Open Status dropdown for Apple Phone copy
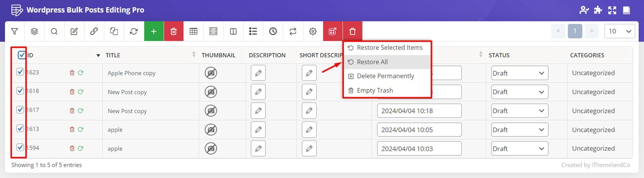 [520, 73]
